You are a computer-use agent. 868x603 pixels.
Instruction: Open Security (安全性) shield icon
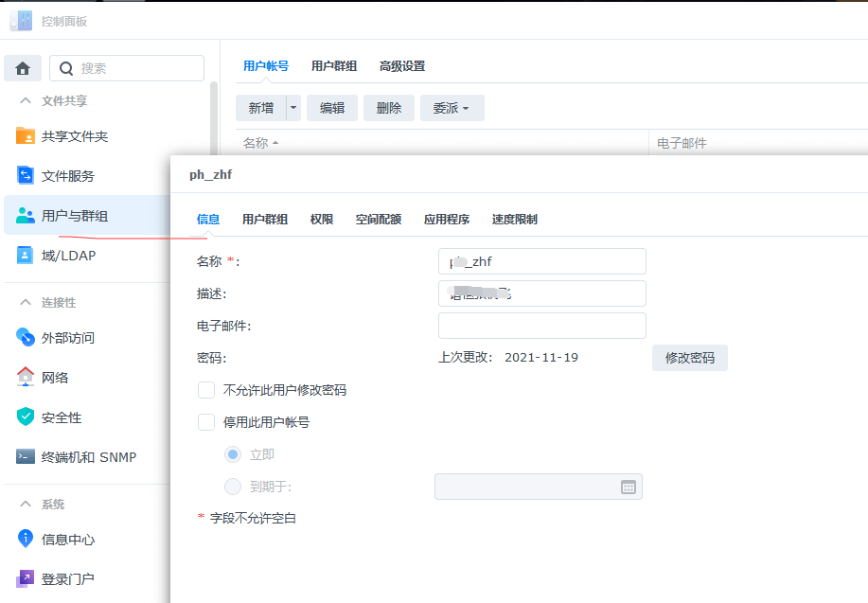[26, 417]
